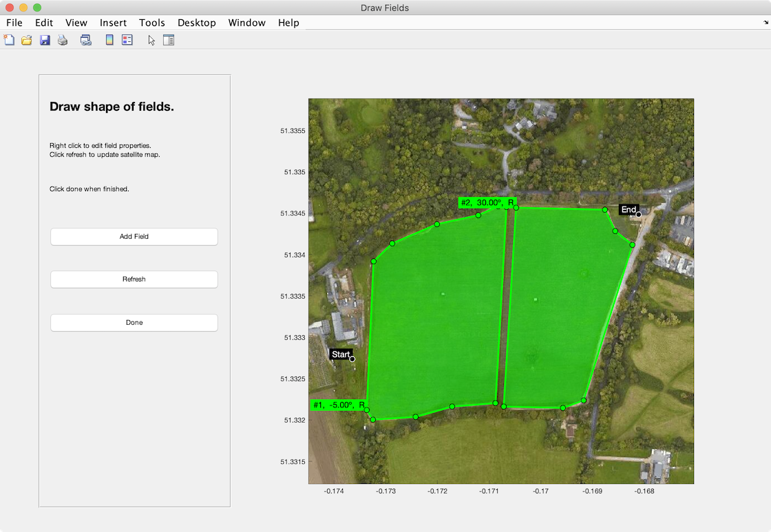Click Refresh to update satellite map
771x532 pixels.
click(x=134, y=279)
